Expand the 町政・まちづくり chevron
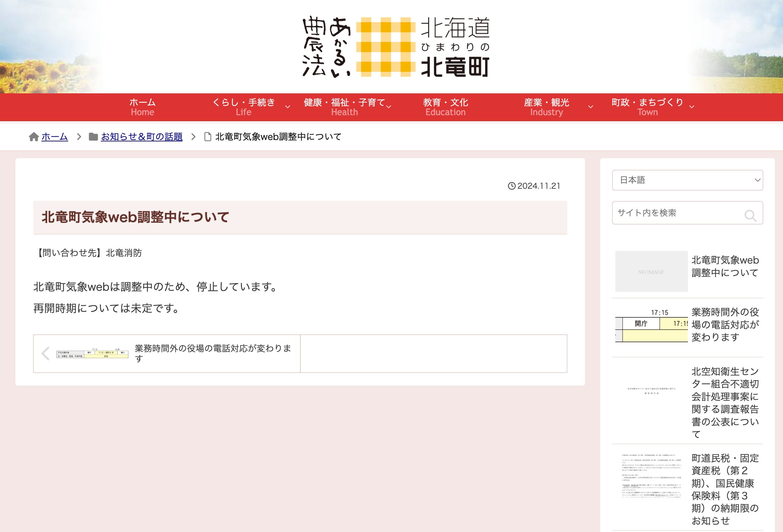Viewport: 783px width, 532px height. (692, 107)
